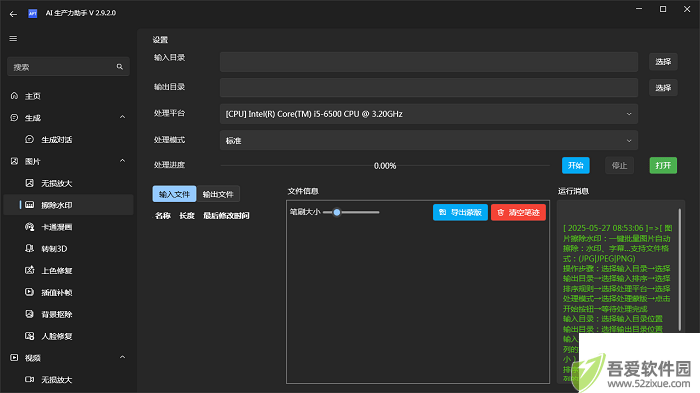The image size is (700, 393).
Task: Open the 背景抠除 tool
Action: click(x=68, y=314)
